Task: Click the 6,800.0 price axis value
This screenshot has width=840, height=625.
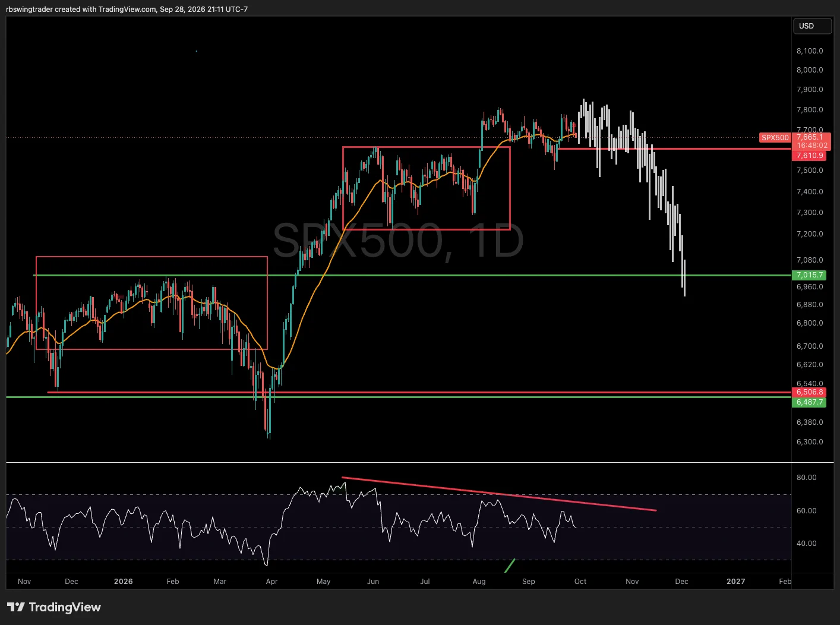Action: [x=810, y=324]
